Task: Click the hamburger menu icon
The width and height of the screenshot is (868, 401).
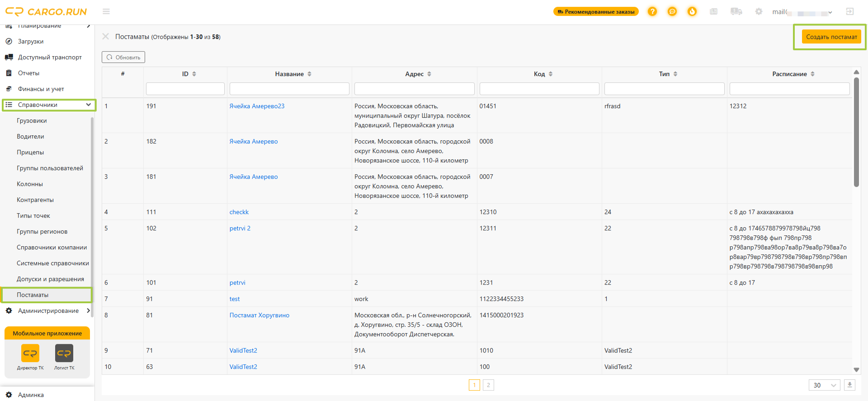Action: click(x=106, y=11)
